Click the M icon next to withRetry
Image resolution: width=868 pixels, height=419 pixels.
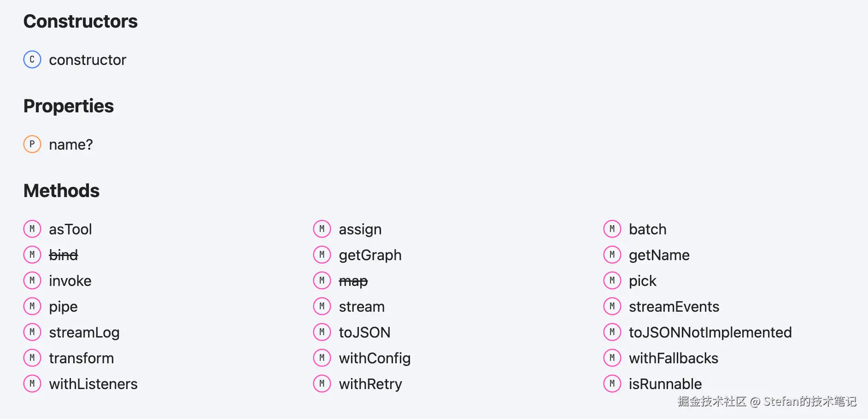[x=322, y=384]
